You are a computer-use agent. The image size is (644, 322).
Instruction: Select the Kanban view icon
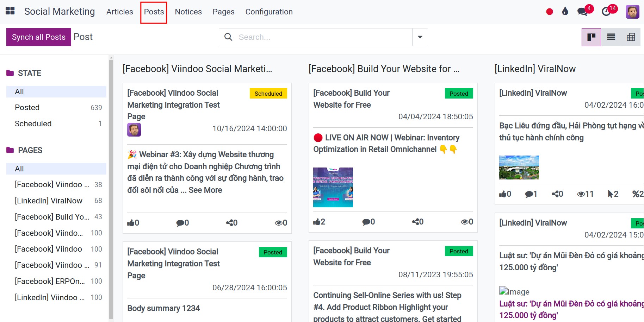tap(591, 37)
